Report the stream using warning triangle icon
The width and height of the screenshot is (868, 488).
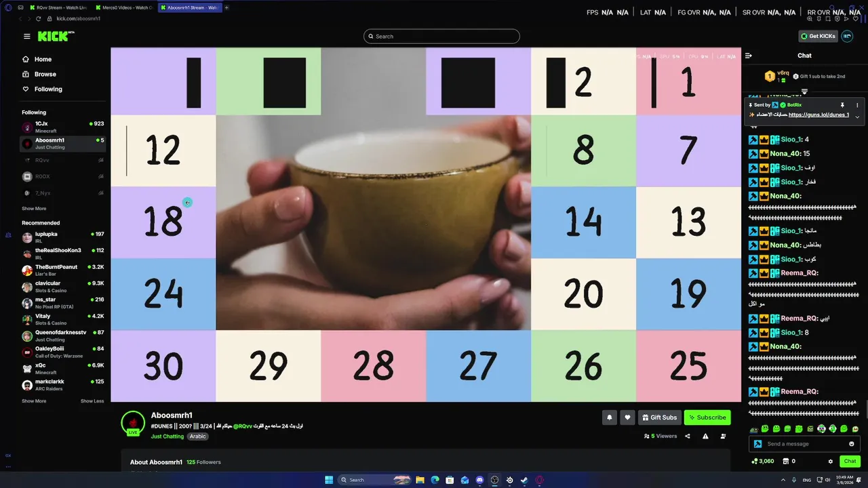(705, 436)
